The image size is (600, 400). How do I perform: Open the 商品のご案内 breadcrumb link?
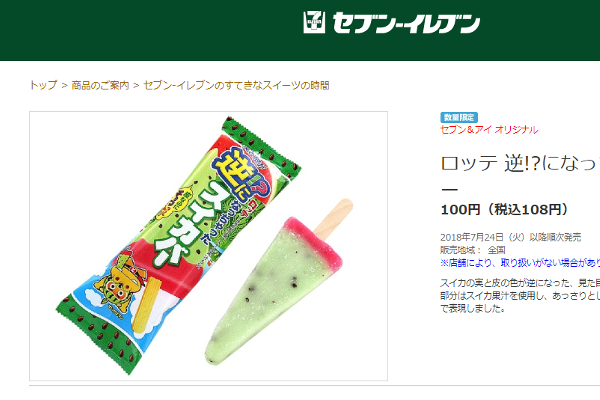(x=100, y=85)
